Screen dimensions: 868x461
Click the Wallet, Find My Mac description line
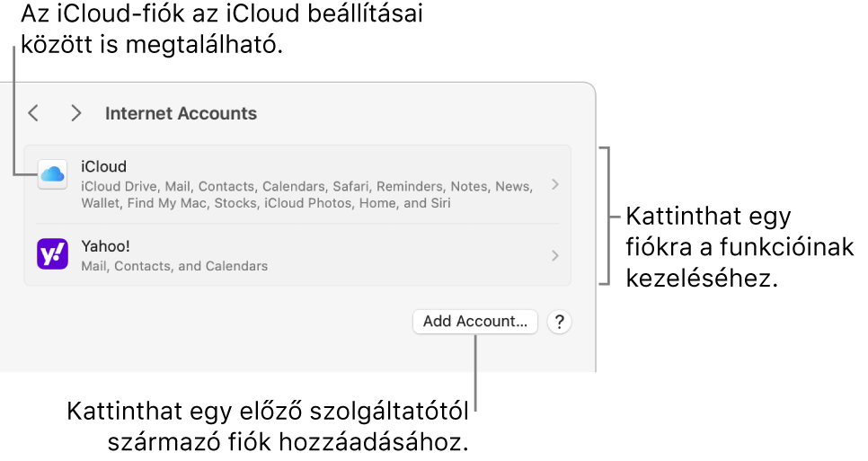point(265,203)
